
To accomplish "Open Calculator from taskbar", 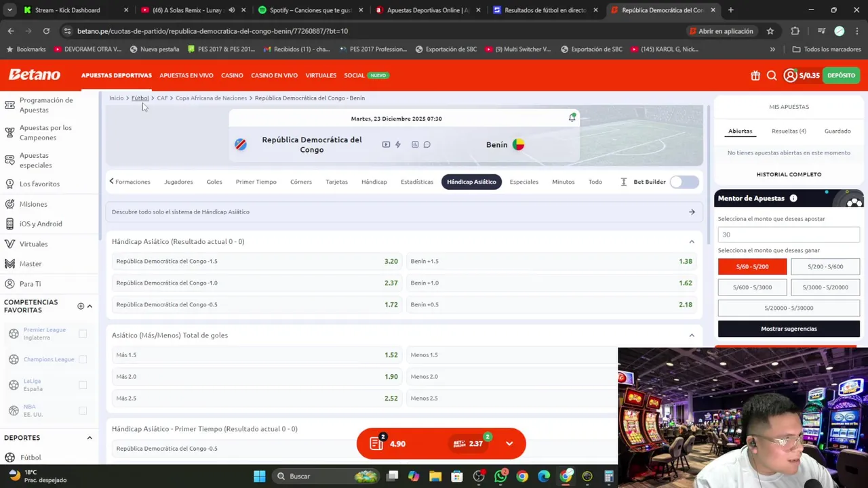I will point(609,476).
